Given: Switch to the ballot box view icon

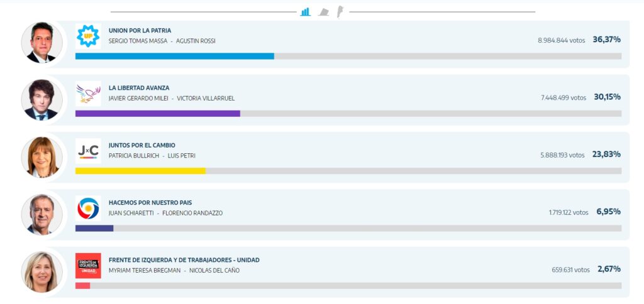Looking at the screenshot, I should click(x=323, y=11).
